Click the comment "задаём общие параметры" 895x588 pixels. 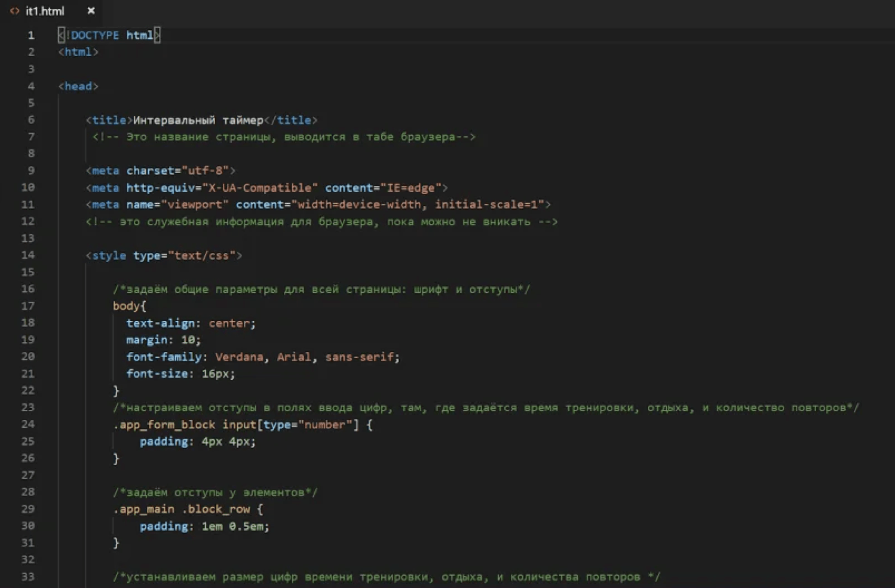[202, 289]
